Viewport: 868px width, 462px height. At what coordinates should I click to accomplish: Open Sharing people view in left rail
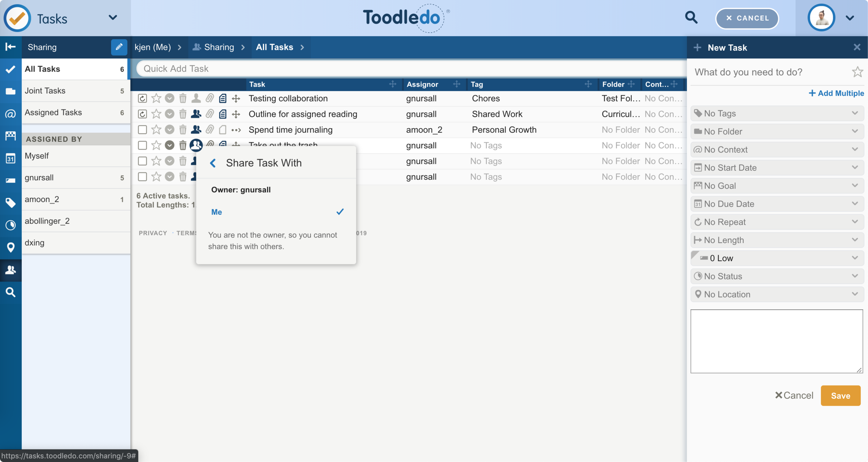(10, 269)
